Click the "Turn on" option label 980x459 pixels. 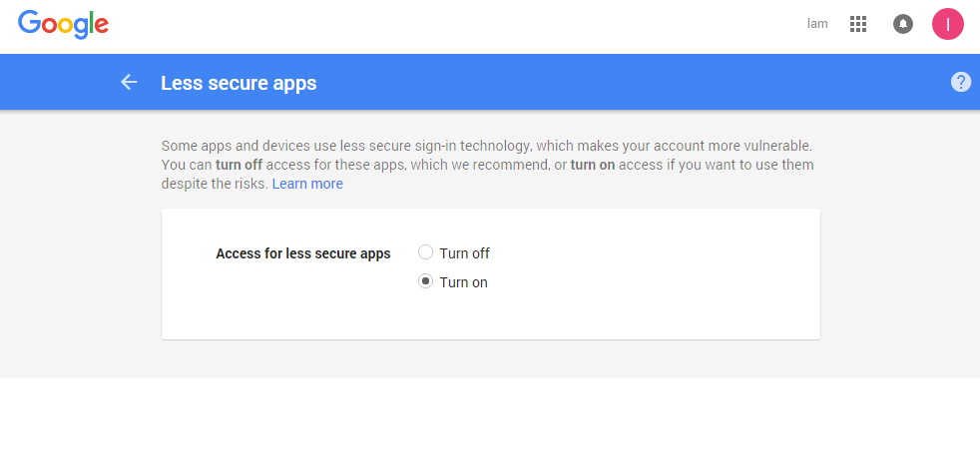[x=463, y=282]
